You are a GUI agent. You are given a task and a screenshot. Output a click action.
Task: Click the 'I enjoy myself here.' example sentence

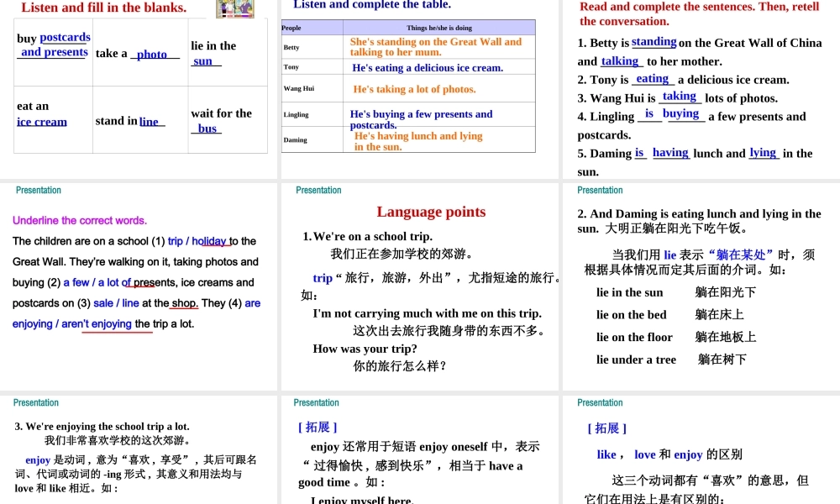point(362,500)
